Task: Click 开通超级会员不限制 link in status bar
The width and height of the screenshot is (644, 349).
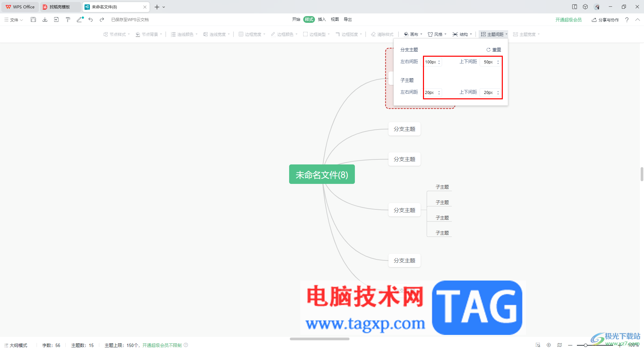Action: click(x=162, y=345)
